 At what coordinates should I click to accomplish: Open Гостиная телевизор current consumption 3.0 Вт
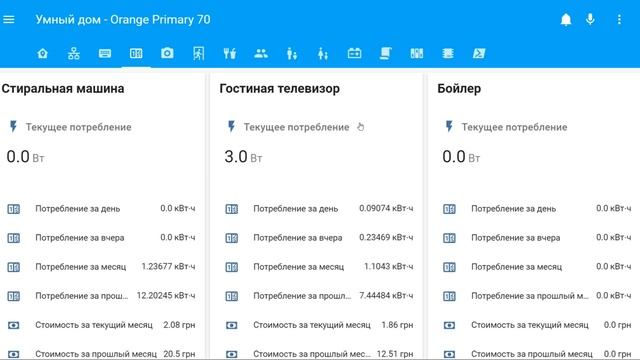(x=243, y=157)
